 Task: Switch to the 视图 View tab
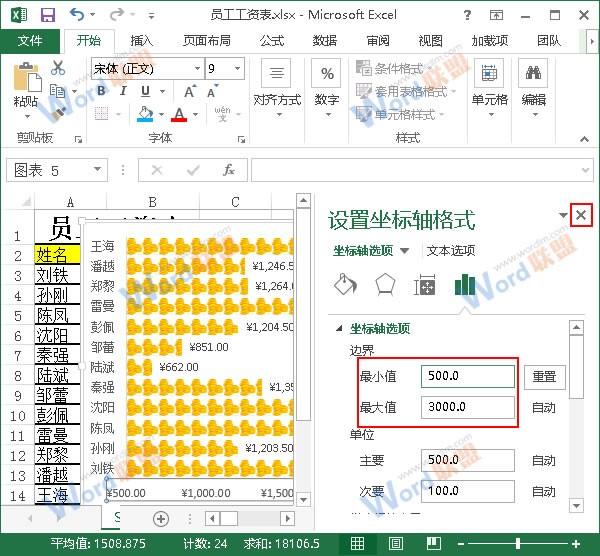[430, 41]
